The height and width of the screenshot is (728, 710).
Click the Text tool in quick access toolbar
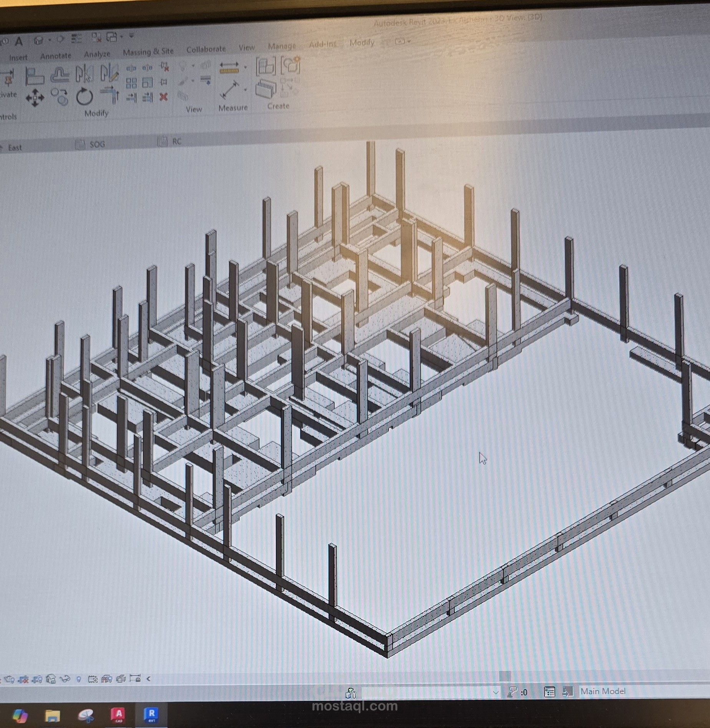(18, 41)
